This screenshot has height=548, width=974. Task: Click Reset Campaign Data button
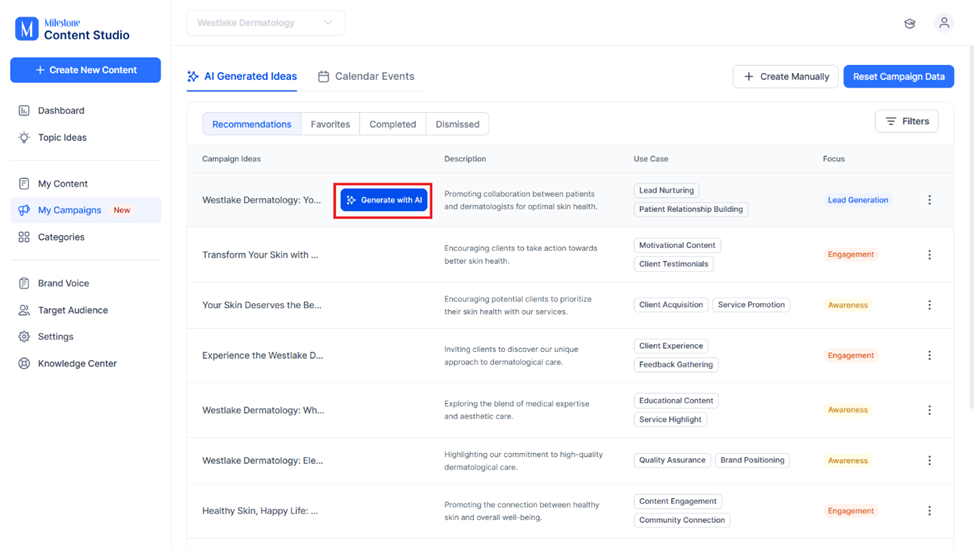tap(899, 76)
